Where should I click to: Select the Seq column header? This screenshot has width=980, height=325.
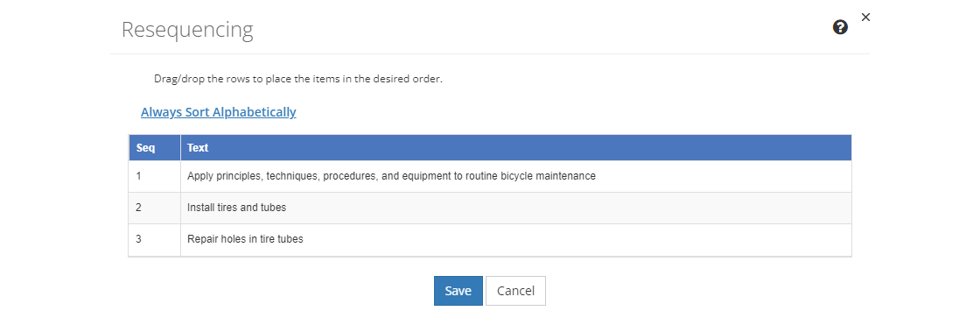154,148
